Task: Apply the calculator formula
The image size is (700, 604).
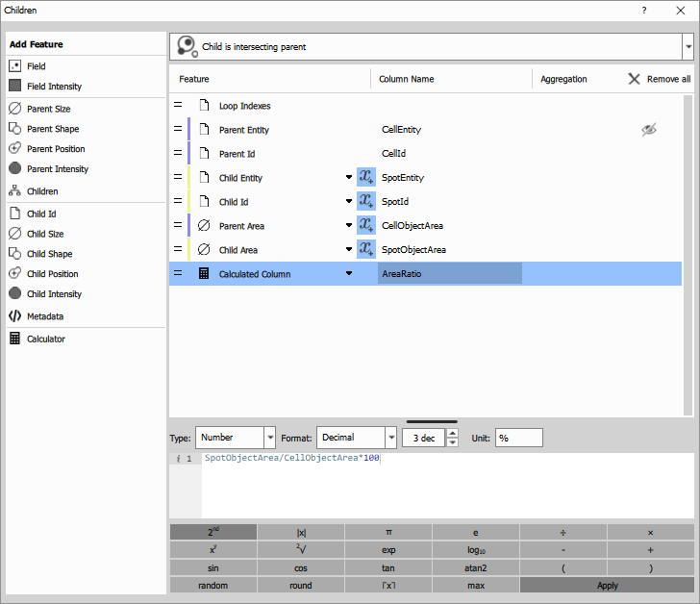Action: [607, 585]
